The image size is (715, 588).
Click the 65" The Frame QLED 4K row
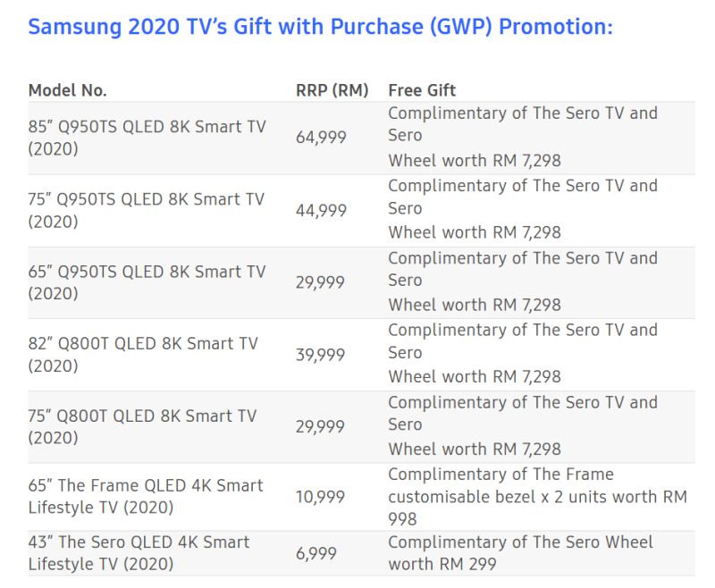[362, 496]
